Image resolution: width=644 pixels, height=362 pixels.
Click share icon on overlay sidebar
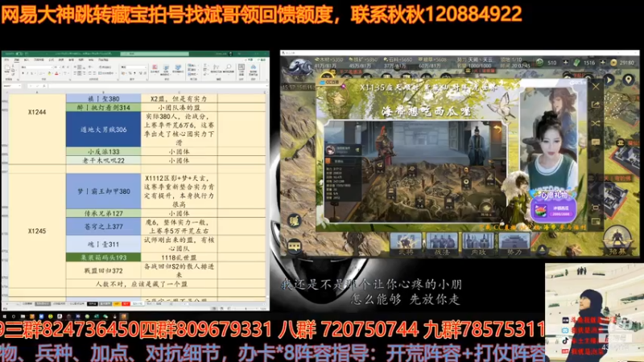[x=596, y=105]
